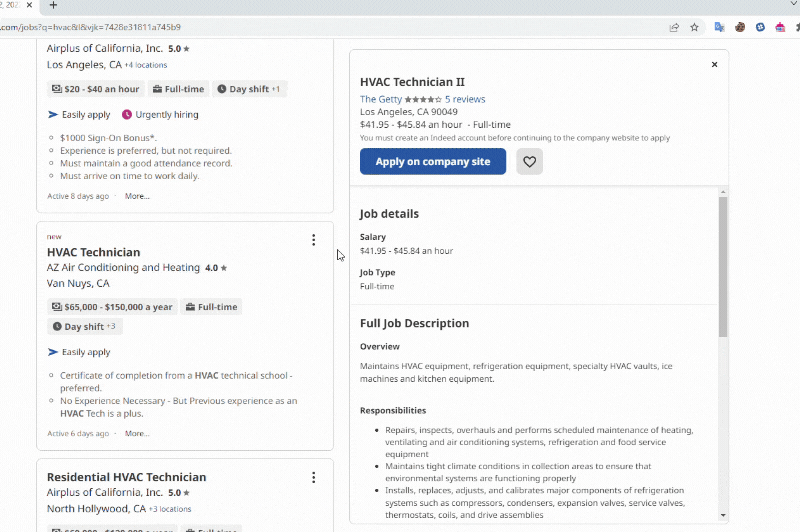Open options menu for Residential HVAC Technician
800x532 pixels.
tap(313, 478)
